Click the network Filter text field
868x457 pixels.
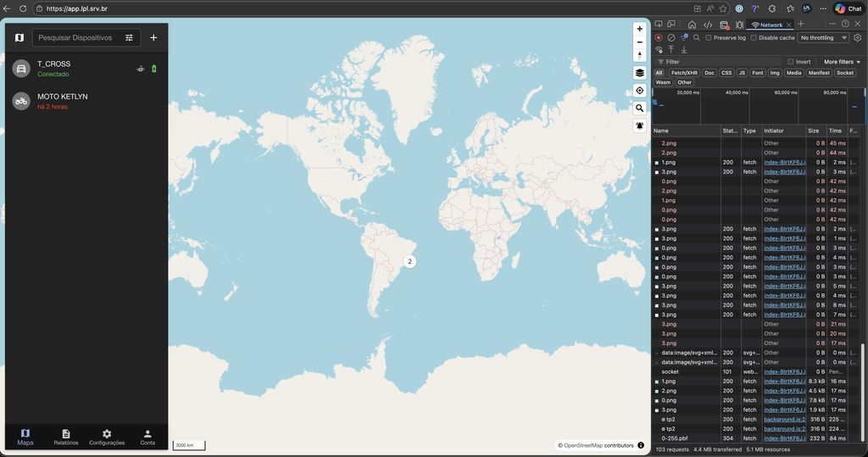pyautogui.click(x=720, y=62)
